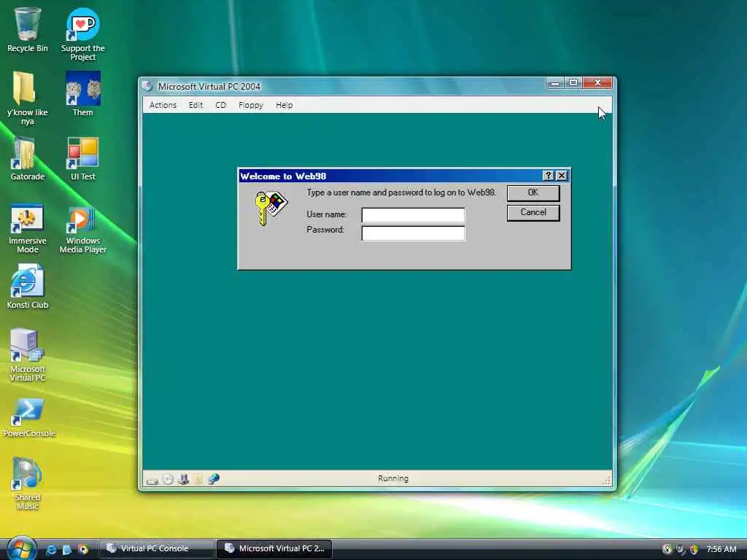This screenshot has width=747, height=560.
Task: Click the volume system tray icon
Action: 681,549
